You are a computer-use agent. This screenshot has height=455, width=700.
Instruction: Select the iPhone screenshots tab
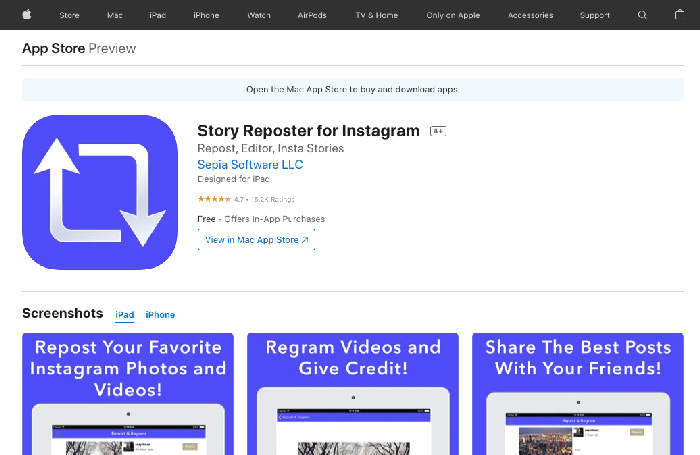point(160,315)
